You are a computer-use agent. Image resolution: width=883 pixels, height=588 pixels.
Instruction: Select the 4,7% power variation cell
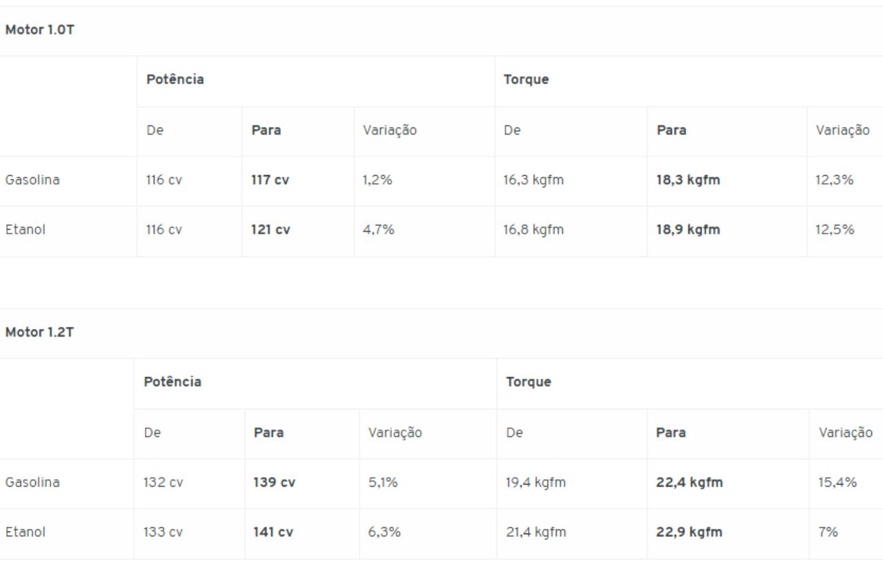379,230
